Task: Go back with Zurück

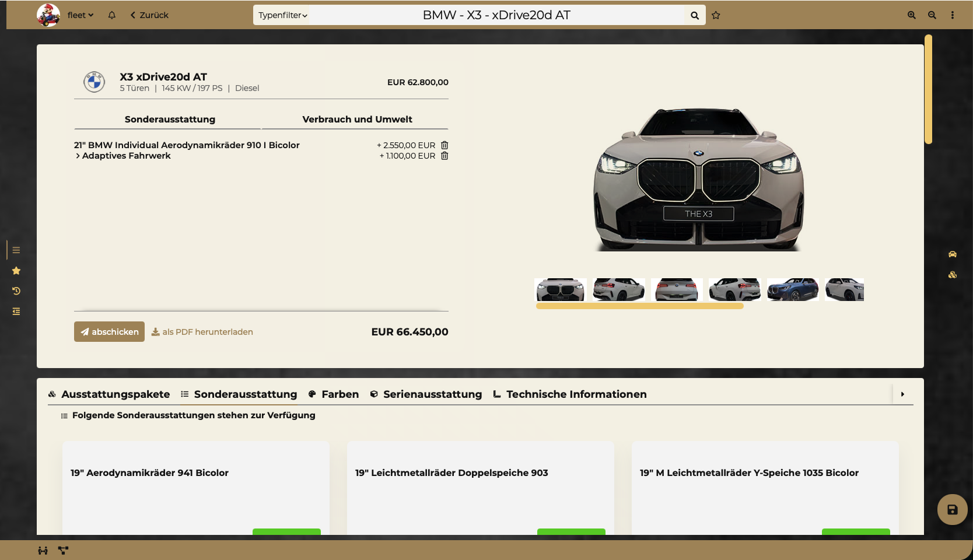Action: (x=149, y=15)
